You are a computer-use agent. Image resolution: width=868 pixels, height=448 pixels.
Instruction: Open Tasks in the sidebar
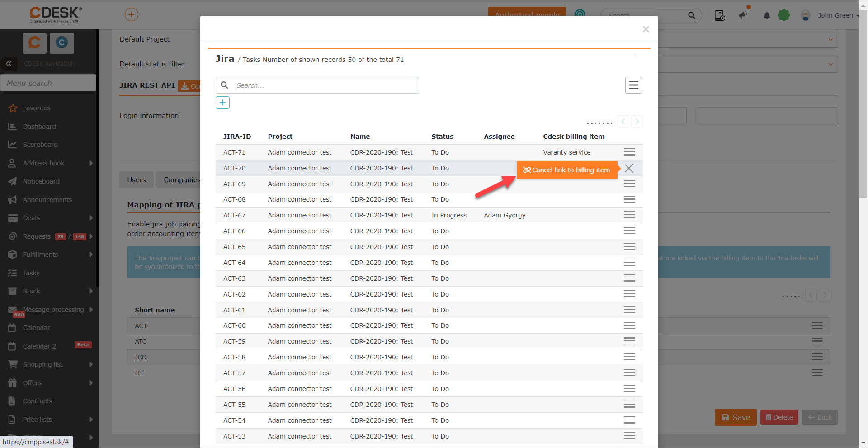point(31,273)
